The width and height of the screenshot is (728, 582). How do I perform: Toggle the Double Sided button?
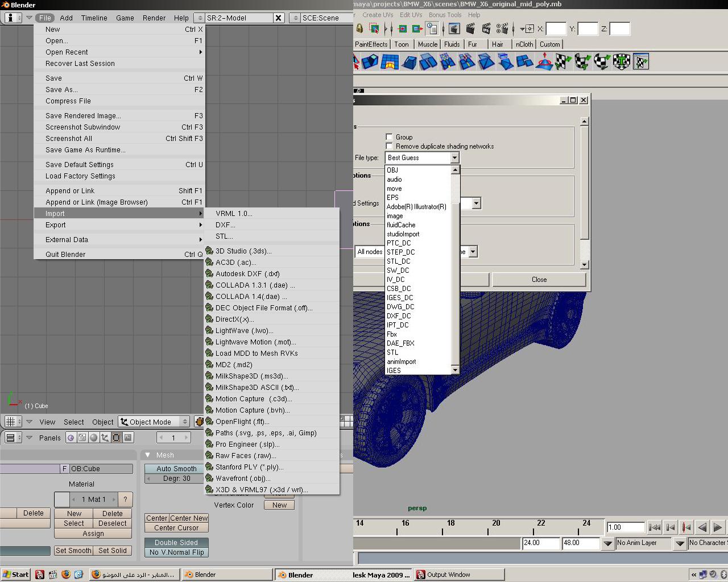(x=176, y=542)
